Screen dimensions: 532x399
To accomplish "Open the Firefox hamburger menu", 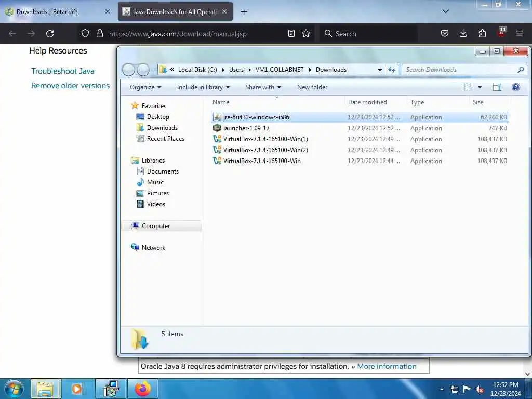I will pos(520,33).
